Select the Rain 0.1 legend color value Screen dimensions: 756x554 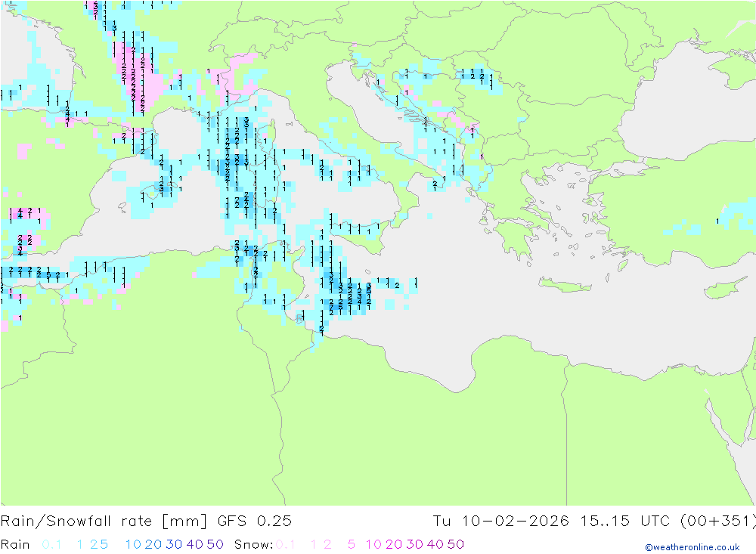point(51,544)
